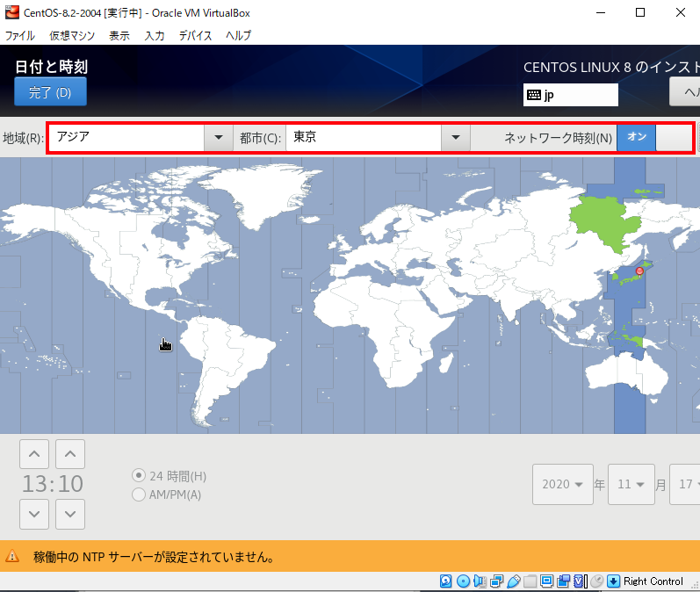This screenshot has height=592, width=700.
Task: Click the jp keyboard layout icon
Action: coord(534,95)
